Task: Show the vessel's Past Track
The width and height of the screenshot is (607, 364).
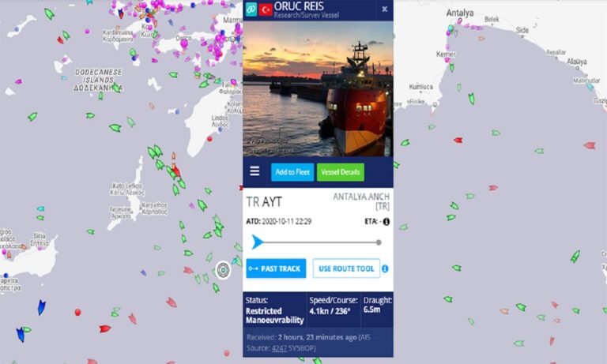Action: (x=276, y=268)
